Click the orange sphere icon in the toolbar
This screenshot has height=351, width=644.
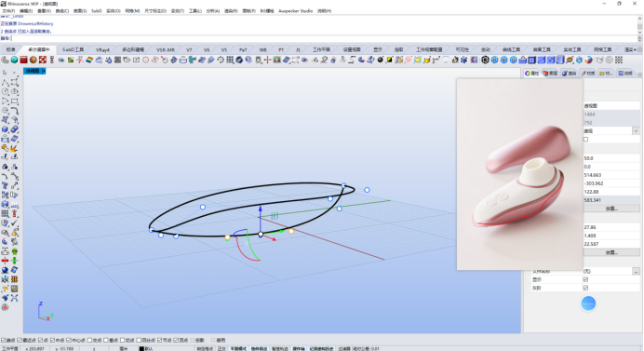tap(34, 60)
